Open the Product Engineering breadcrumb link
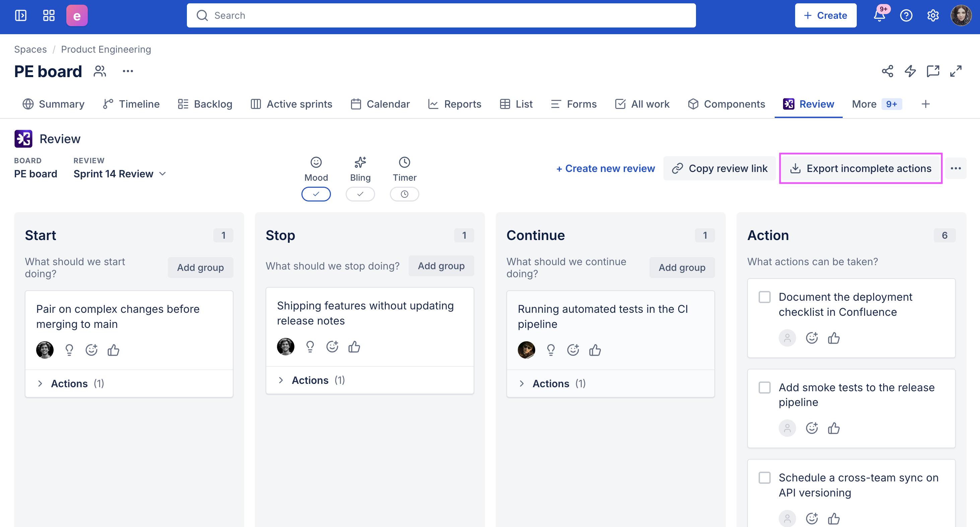The image size is (980, 527). (x=106, y=49)
